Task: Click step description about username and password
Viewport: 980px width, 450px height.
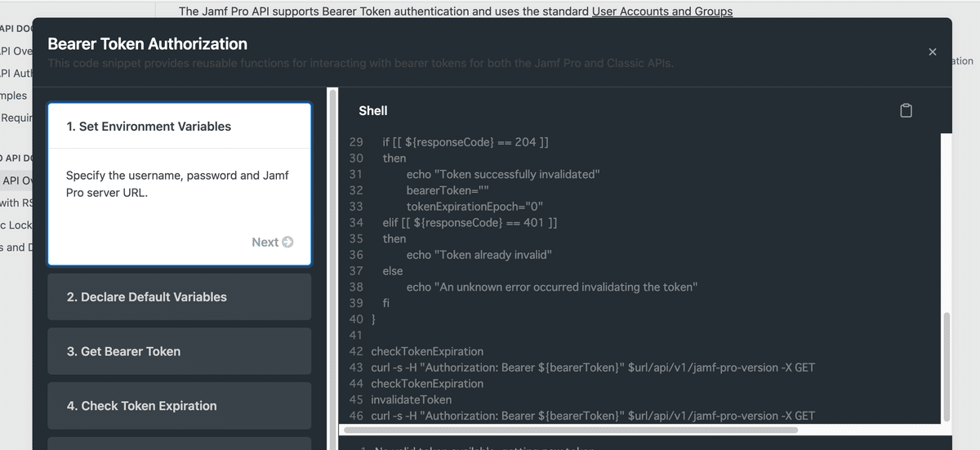Action: (x=177, y=185)
